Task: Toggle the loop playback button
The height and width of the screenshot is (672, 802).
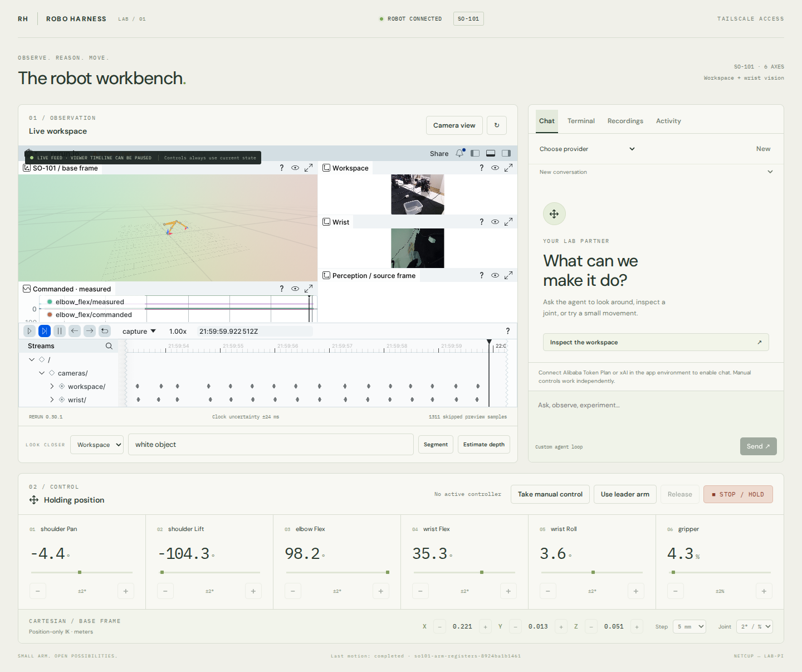Action: 105,331
